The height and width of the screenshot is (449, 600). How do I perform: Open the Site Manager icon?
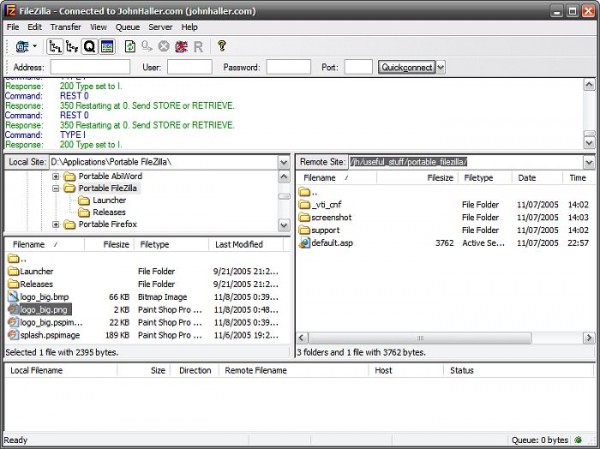pos(20,46)
